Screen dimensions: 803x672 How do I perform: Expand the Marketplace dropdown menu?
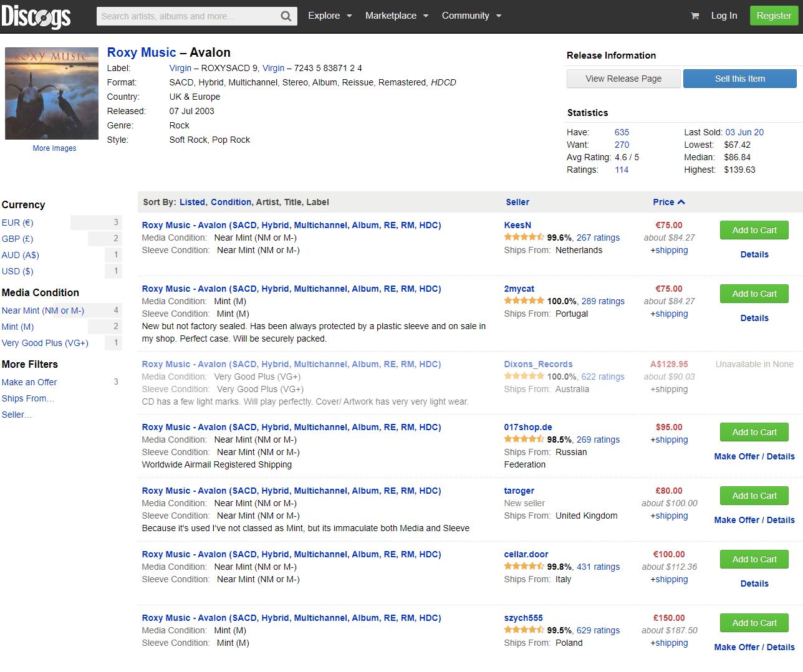[x=397, y=16]
